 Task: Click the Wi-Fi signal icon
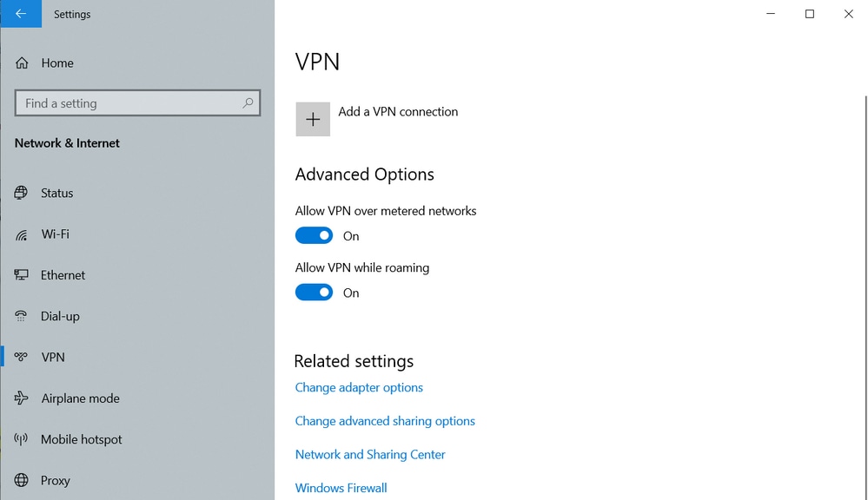point(21,234)
